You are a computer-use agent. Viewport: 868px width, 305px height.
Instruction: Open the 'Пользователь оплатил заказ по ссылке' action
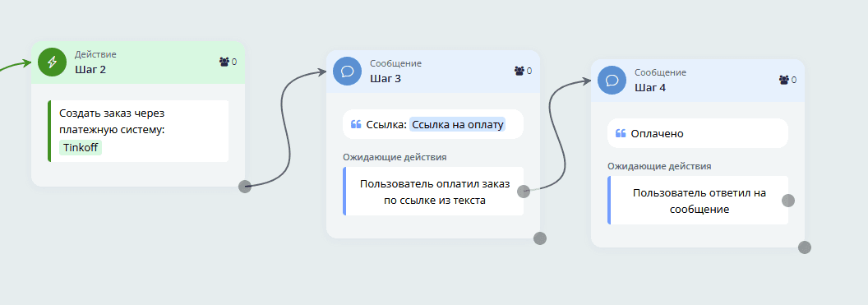[433, 192]
